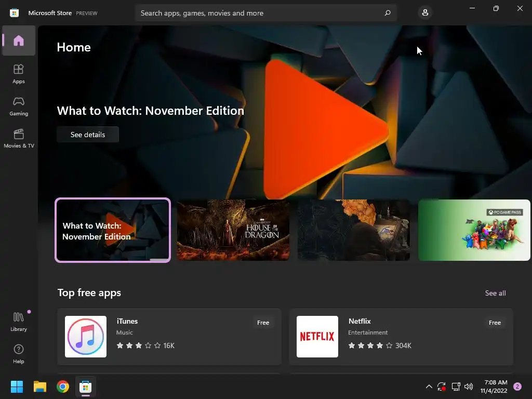Select House of the Dragon thumbnail

233,230
